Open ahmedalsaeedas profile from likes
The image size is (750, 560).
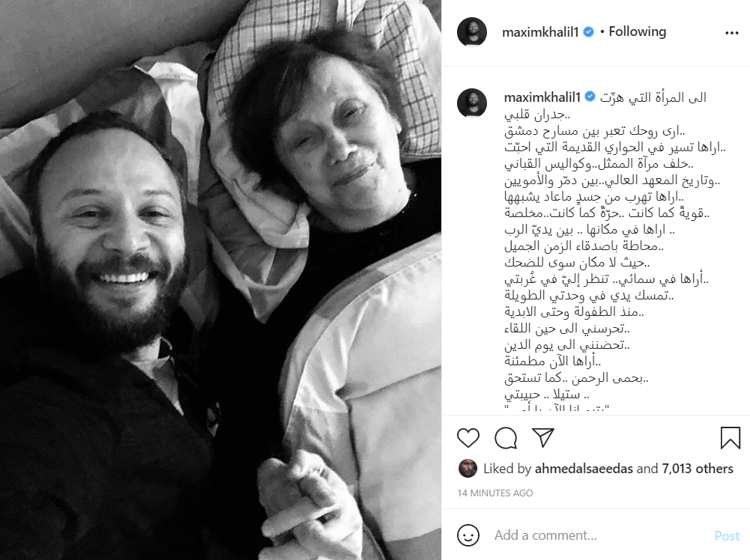(x=584, y=469)
